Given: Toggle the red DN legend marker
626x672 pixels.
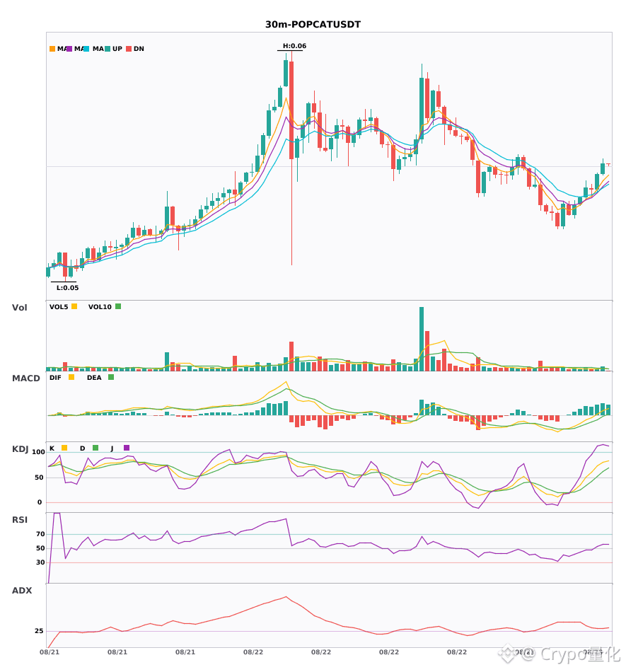Looking at the screenshot, I should tap(129, 49).
